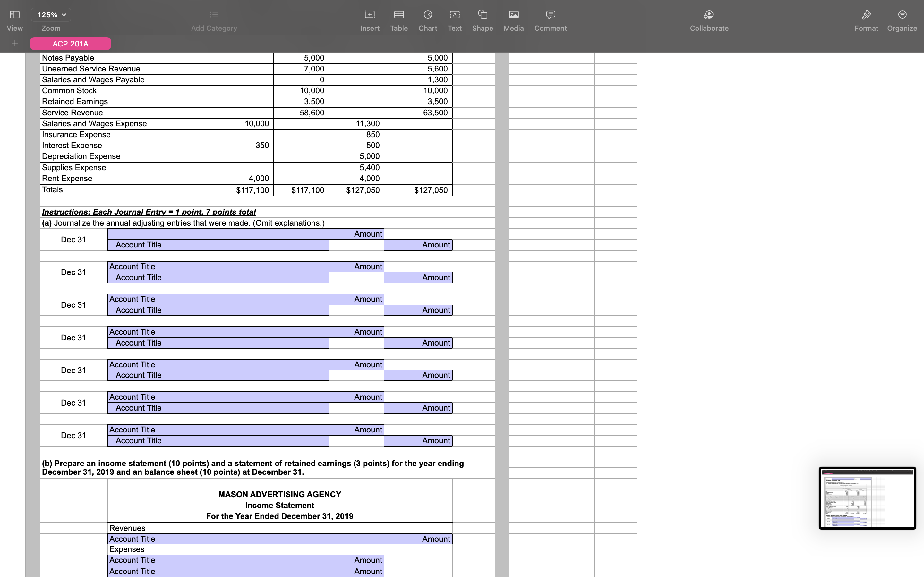The image size is (924, 577).
Task: Open the Chart insertion tool
Action: pyautogui.click(x=427, y=14)
